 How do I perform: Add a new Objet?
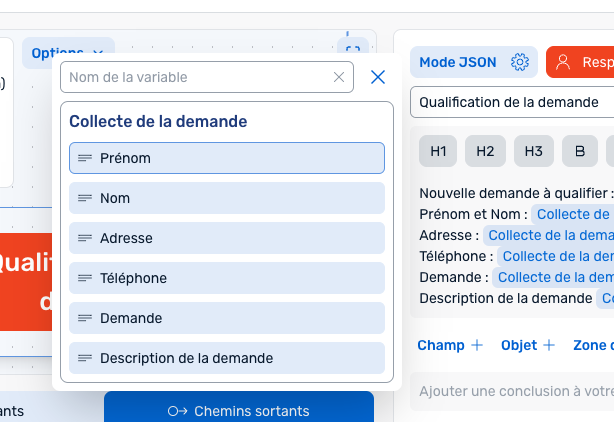point(528,345)
